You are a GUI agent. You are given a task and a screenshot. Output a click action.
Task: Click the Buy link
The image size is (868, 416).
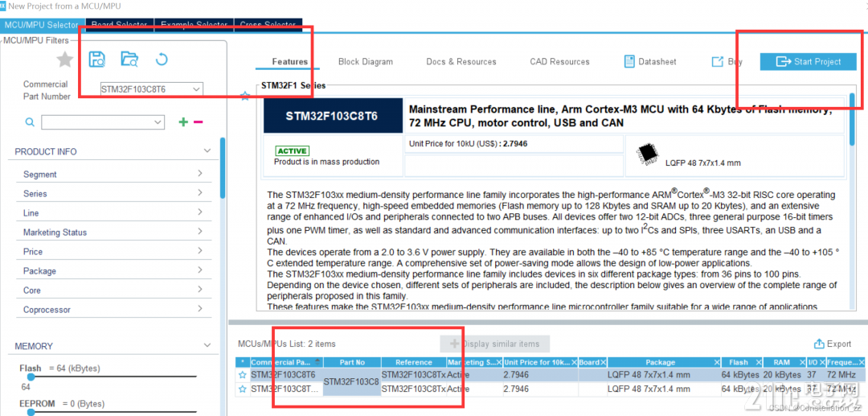pos(727,61)
